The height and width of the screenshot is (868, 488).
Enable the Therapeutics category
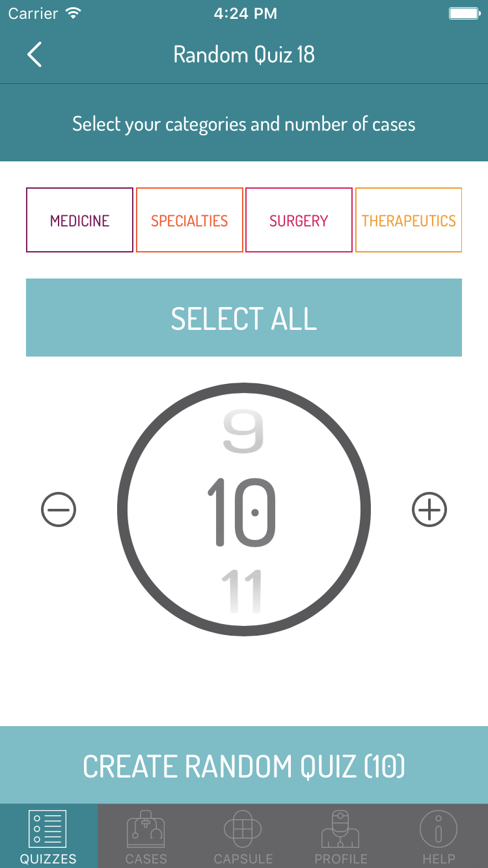click(409, 221)
